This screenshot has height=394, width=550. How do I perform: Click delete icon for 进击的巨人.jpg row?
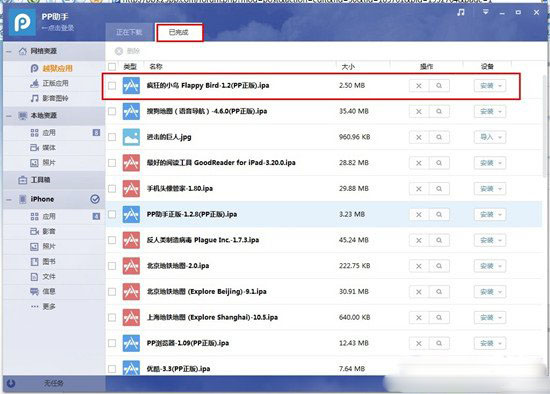click(x=419, y=137)
